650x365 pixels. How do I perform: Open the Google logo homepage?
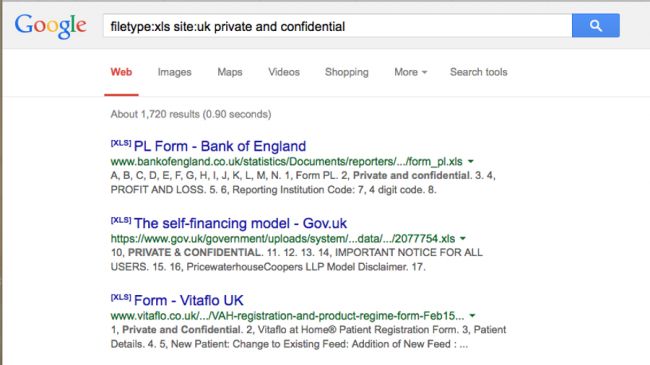click(51, 26)
